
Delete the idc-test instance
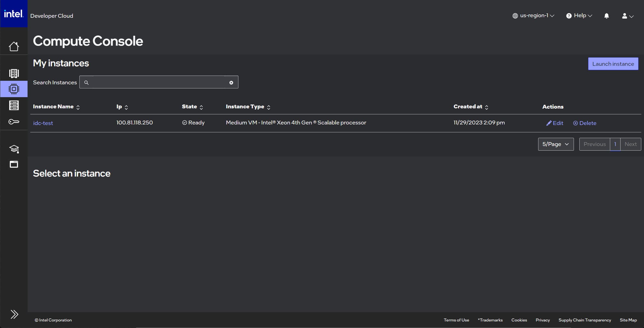tap(585, 123)
